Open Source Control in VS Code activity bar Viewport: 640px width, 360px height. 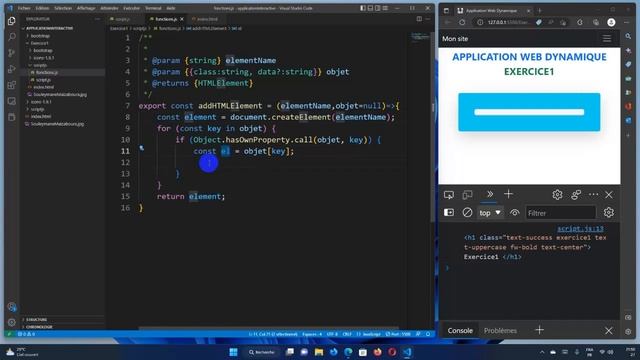tap(11, 53)
